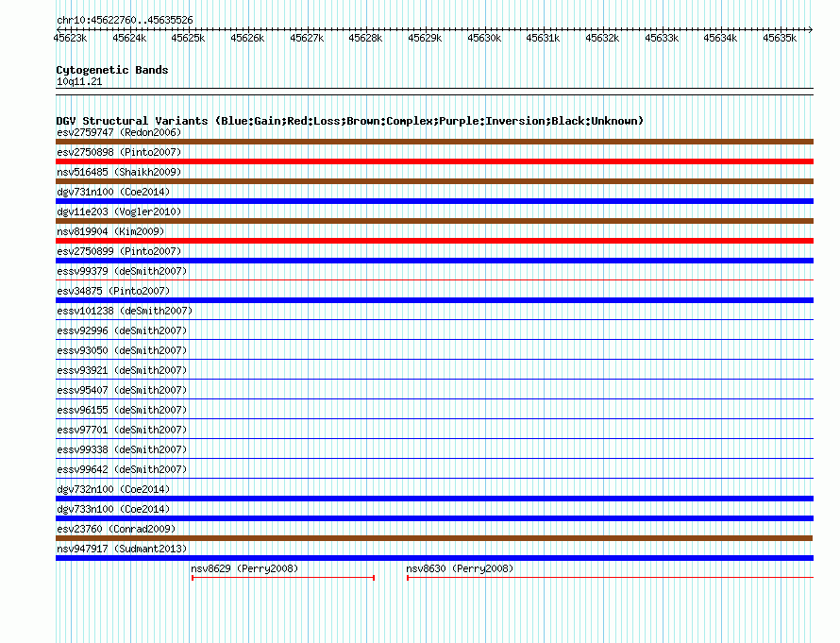Open nsv516485 (Shaikh2009) variant entry
This screenshot has height=643, width=840.
(x=119, y=172)
